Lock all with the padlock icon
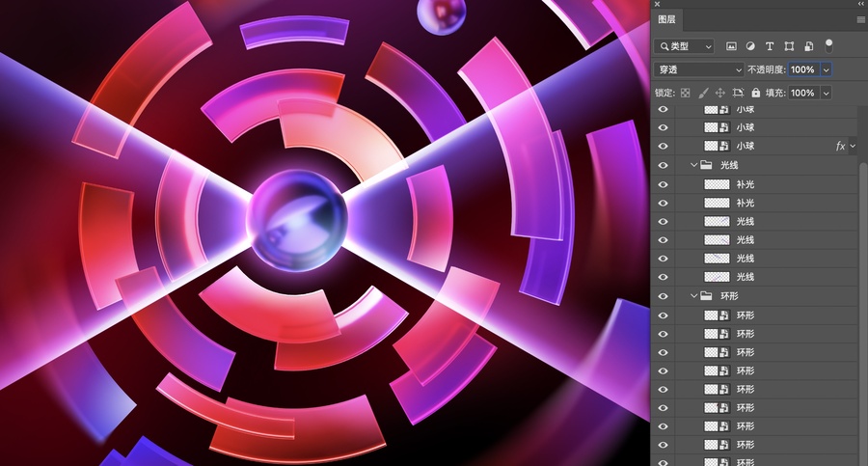868x466 pixels. 755,93
